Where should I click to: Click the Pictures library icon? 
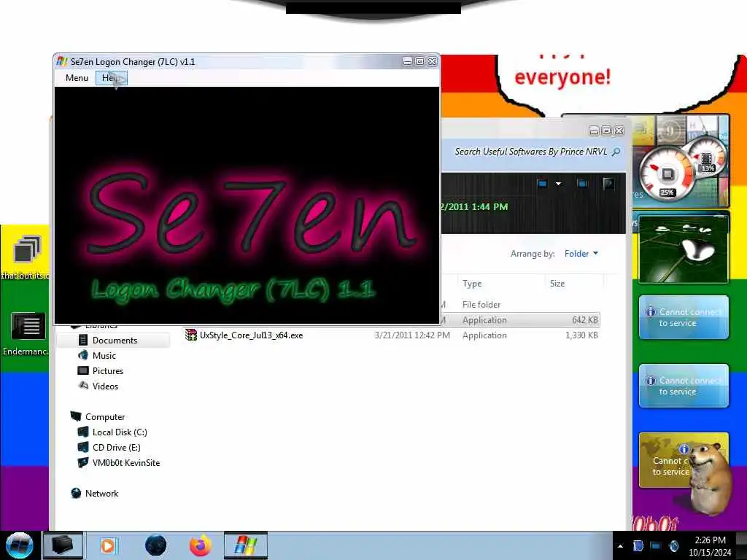83,370
